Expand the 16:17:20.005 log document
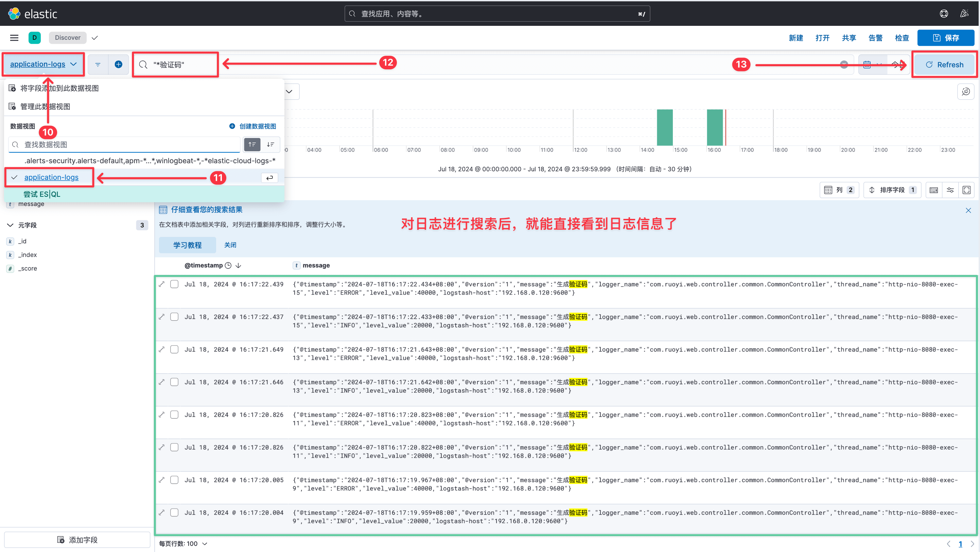The width and height of the screenshot is (980, 552). (162, 480)
